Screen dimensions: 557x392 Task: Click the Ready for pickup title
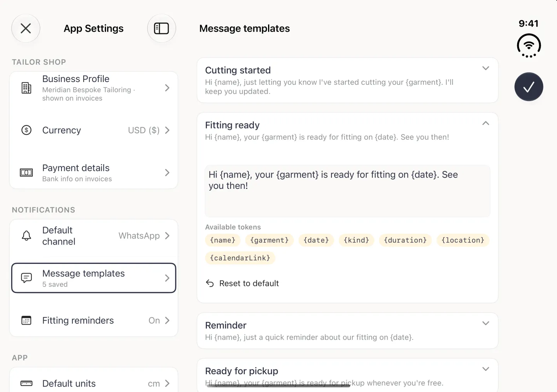(242, 371)
